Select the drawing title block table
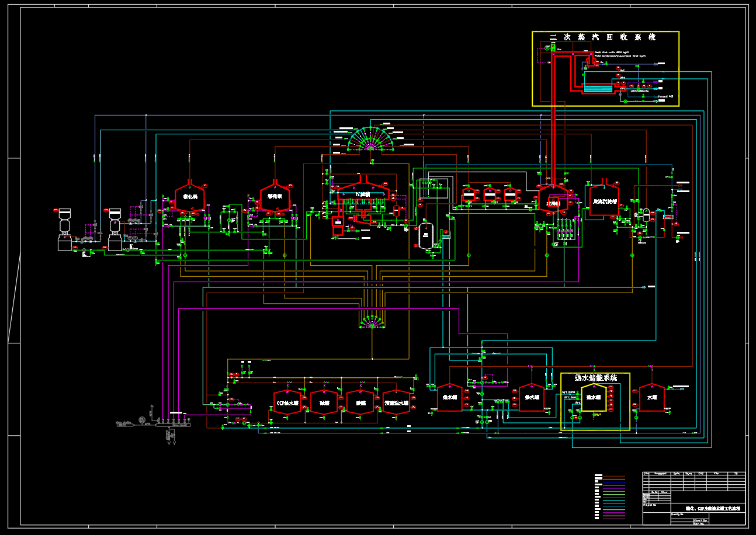This screenshot has height=535, width=756. (x=693, y=498)
